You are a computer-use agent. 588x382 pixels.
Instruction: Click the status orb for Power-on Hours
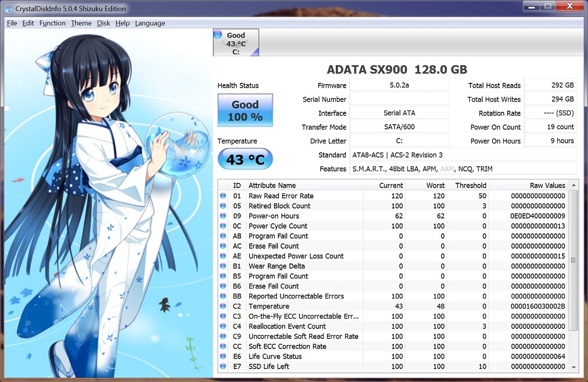pos(223,216)
